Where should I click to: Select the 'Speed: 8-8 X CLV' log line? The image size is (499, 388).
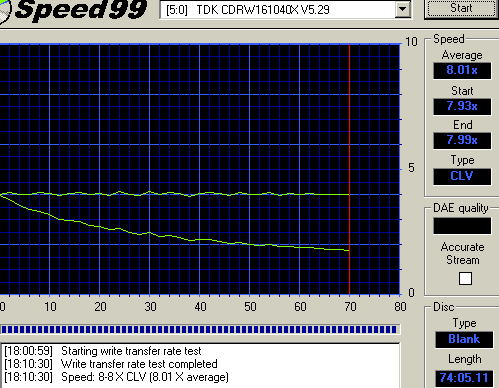(x=116, y=377)
